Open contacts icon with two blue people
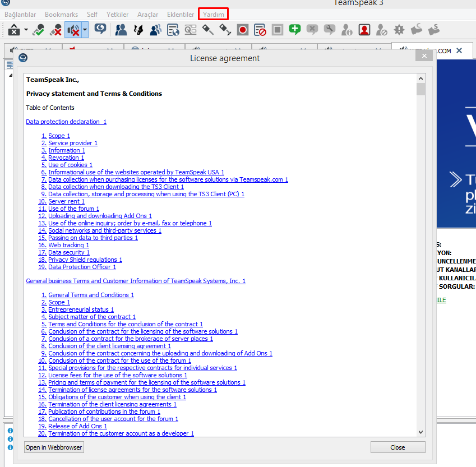Viewport: 476px width, 467px height. (x=121, y=30)
